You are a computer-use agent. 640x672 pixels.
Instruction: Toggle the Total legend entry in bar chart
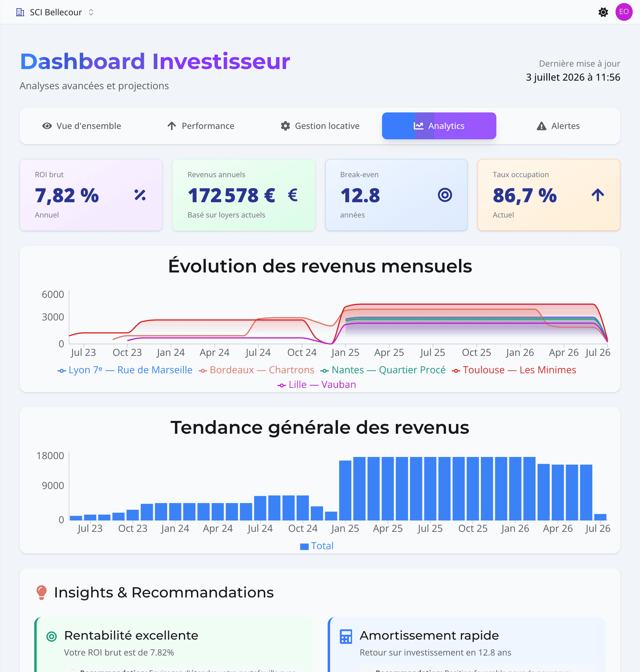coord(317,546)
